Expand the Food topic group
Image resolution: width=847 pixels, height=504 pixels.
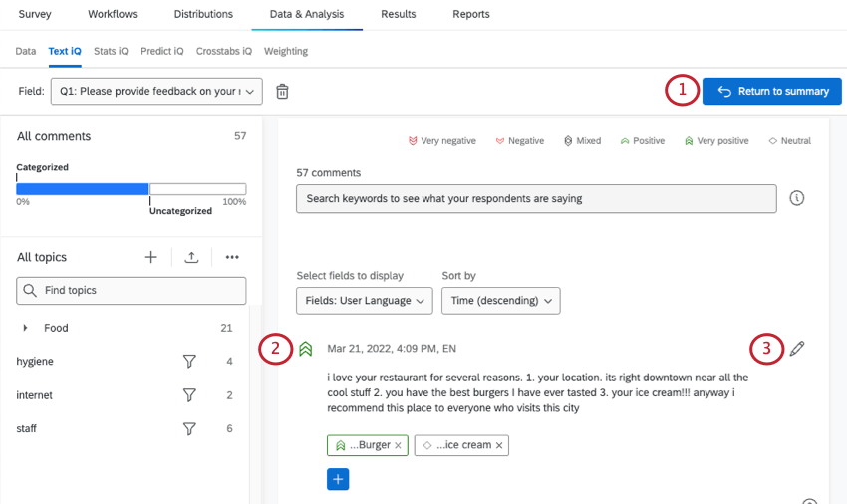click(25, 328)
